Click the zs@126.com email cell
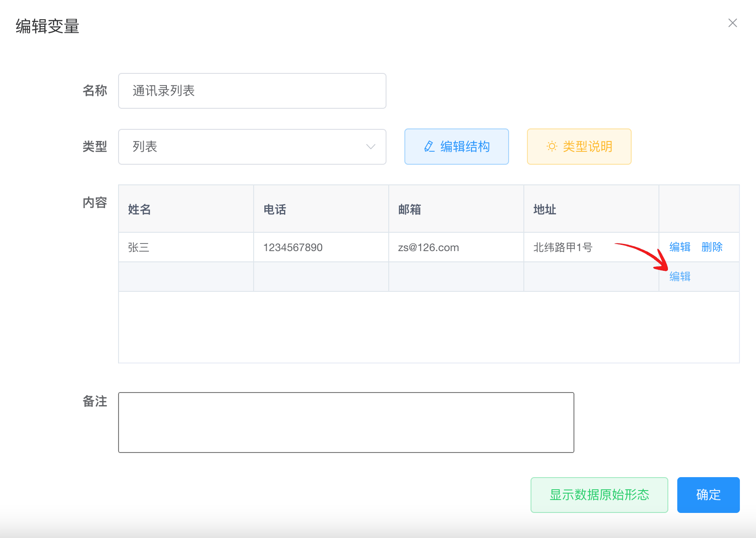Image resolution: width=756 pixels, height=538 pixels. tap(456, 247)
